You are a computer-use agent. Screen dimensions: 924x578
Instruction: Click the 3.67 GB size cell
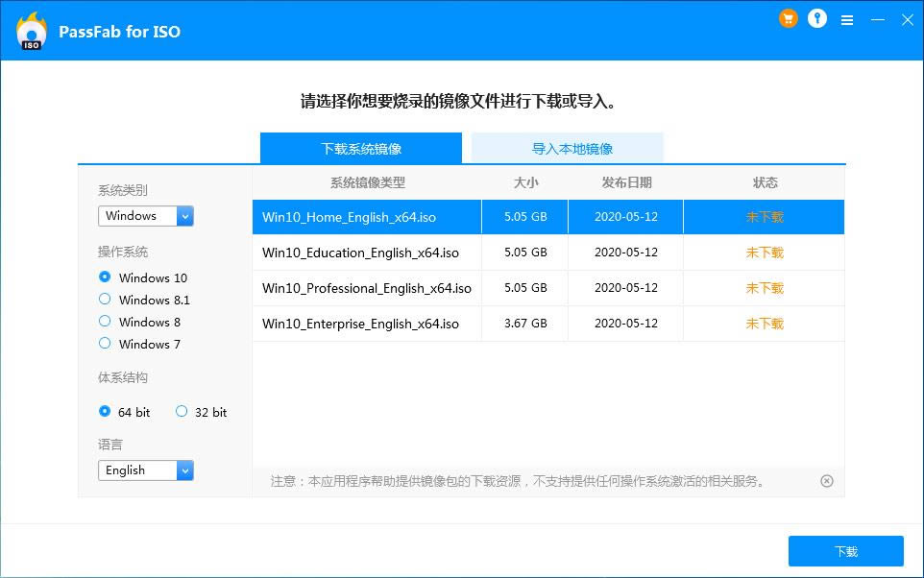525,323
